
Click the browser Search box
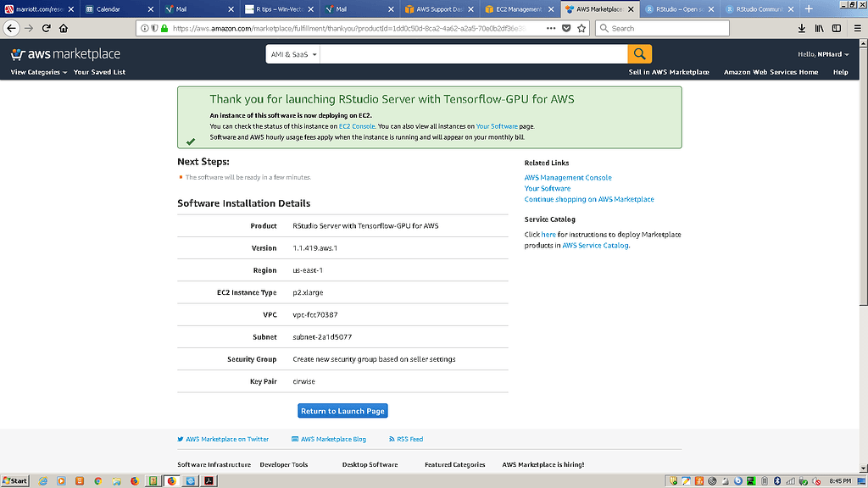point(662,28)
